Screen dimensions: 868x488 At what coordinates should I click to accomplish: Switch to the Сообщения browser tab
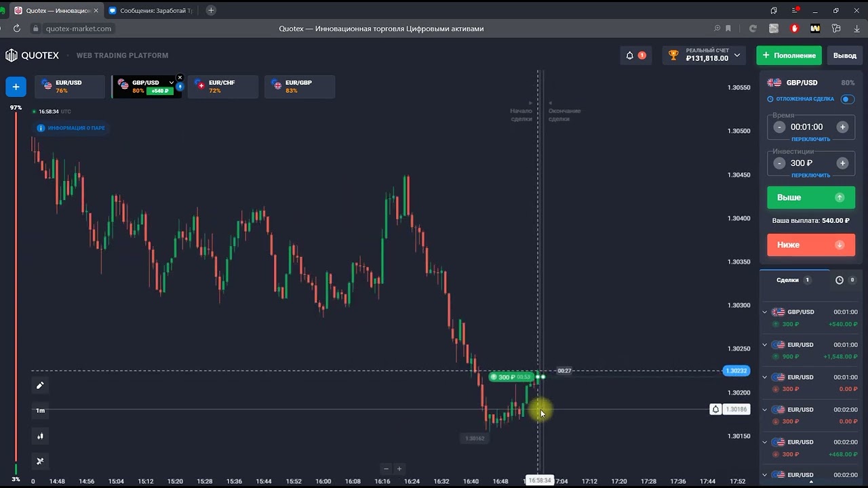pyautogui.click(x=153, y=11)
